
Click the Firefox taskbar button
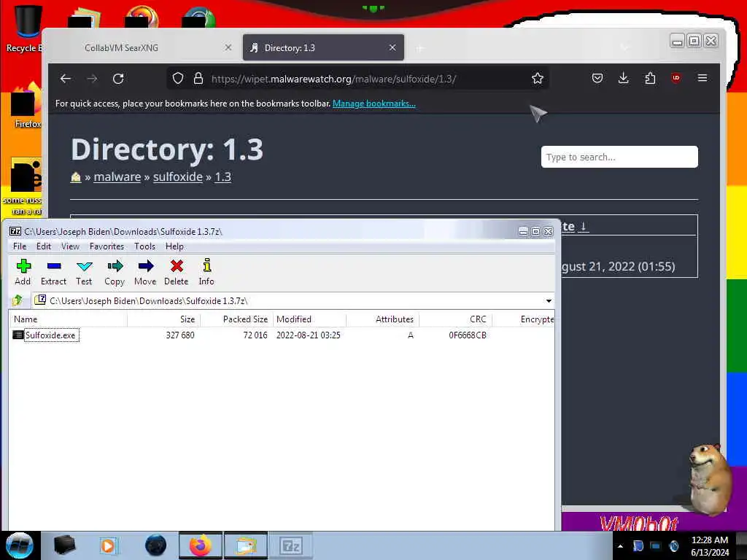pyautogui.click(x=201, y=545)
